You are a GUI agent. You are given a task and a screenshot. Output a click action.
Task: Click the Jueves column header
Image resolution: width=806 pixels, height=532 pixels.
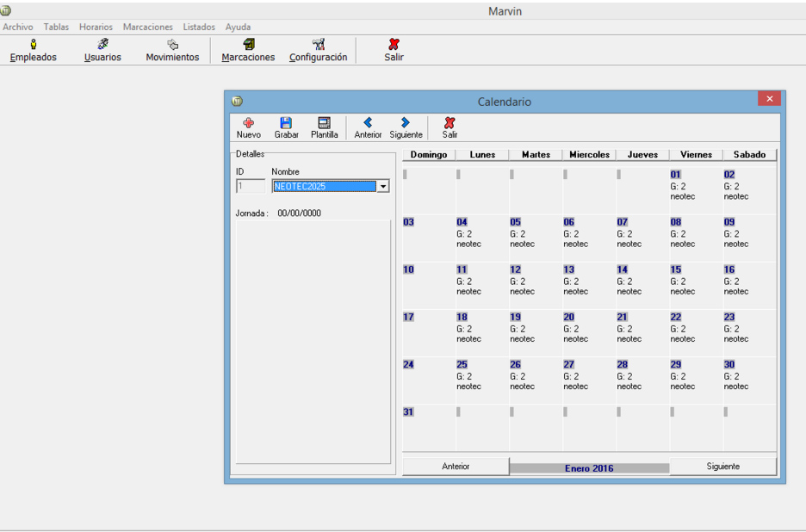pyautogui.click(x=642, y=155)
